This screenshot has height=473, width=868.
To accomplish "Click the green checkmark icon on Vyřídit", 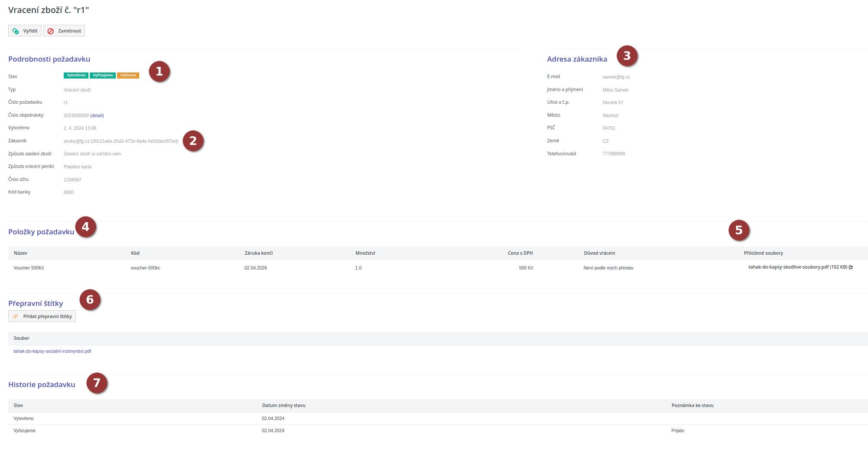I will 16,31.
